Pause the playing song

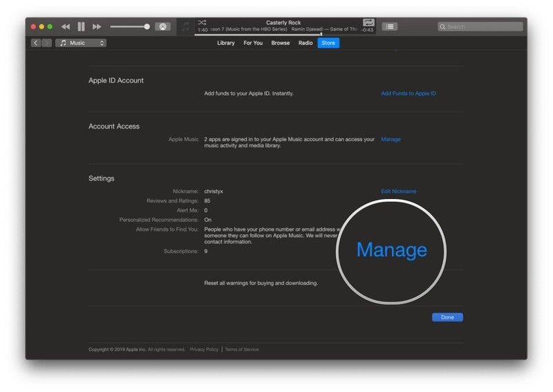[81, 27]
